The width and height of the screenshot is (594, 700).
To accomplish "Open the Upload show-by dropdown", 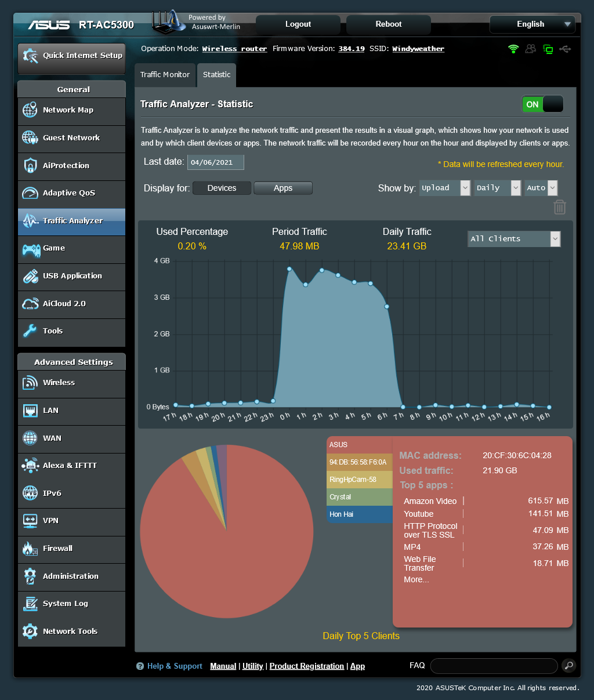I will point(444,188).
